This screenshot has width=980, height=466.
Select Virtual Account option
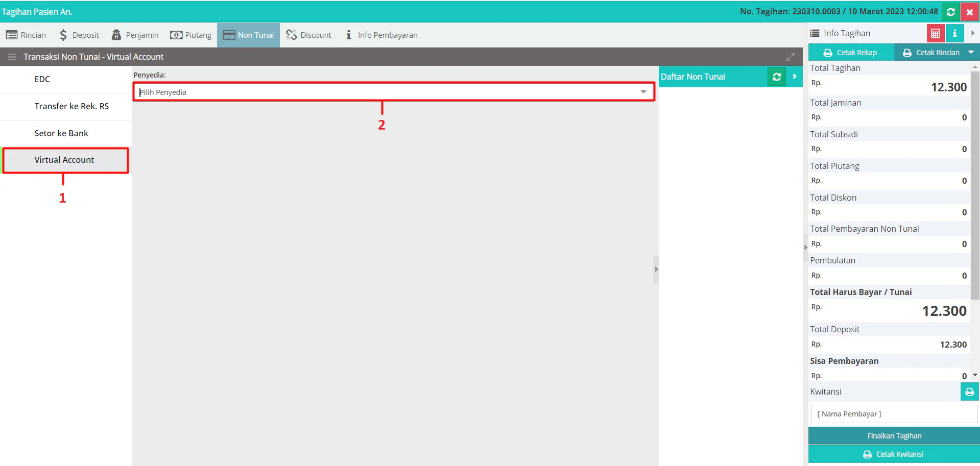coord(66,160)
